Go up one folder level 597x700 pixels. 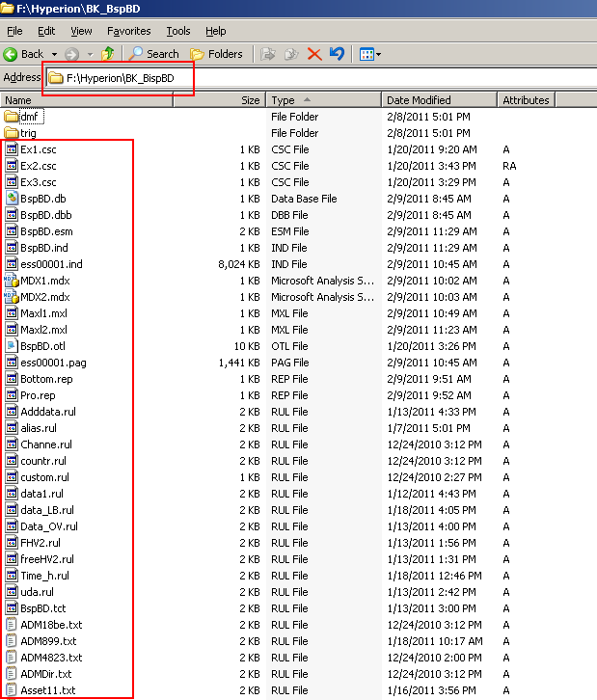coord(108,54)
